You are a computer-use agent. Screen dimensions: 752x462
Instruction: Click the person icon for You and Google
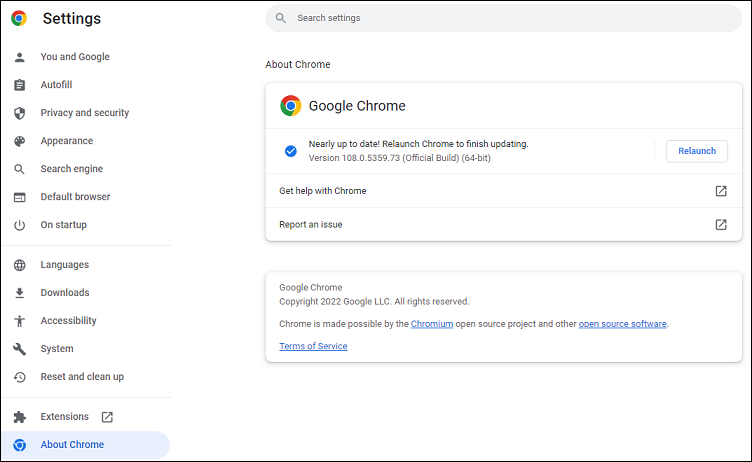tap(19, 57)
